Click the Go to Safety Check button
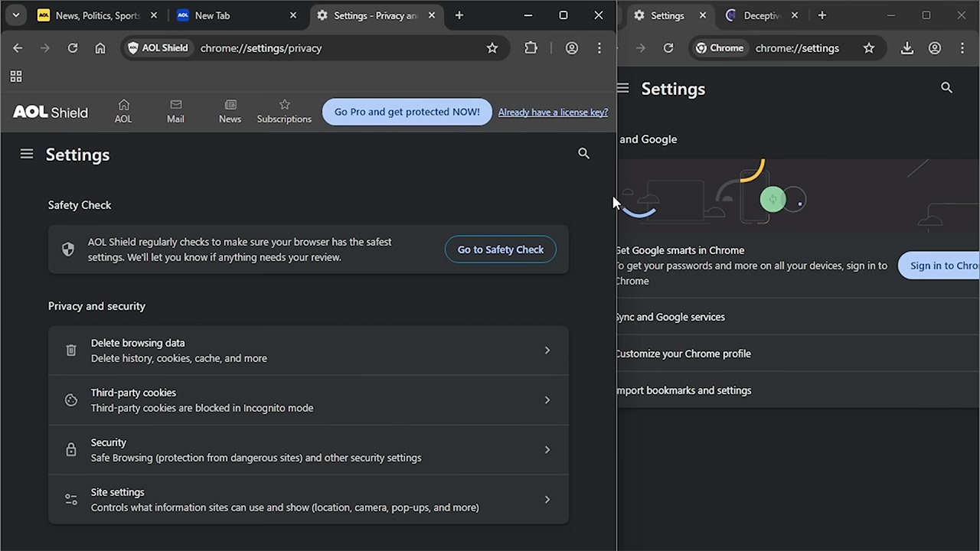This screenshot has height=551, width=980. pyautogui.click(x=500, y=249)
